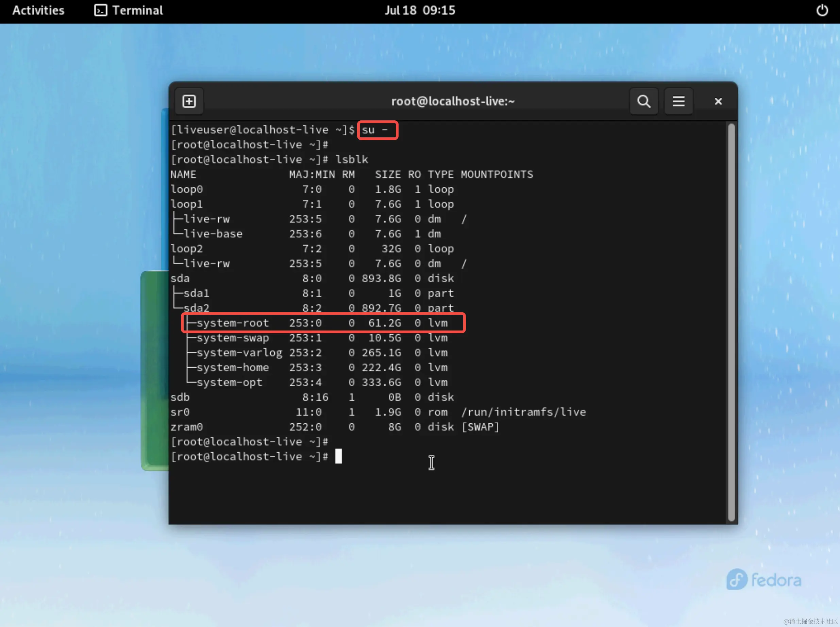Screen dimensions: 840x627
Task: Click at the terminal cursor prompt
Action: (x=338, y=457)
